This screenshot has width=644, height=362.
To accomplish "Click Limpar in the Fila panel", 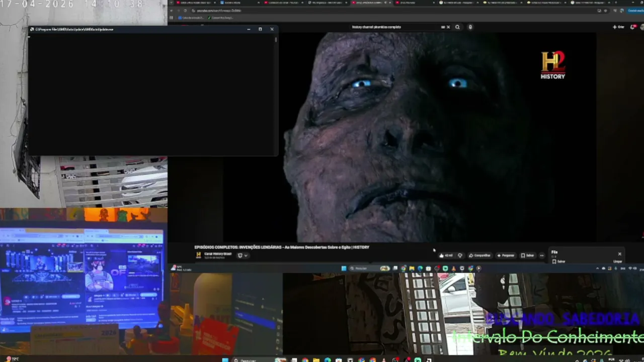I will pyautogui.click(x=618, y=261).
